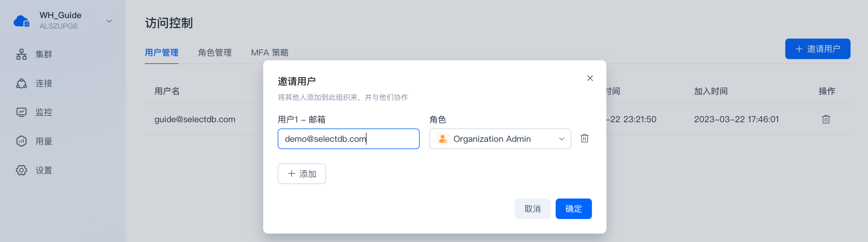The width and height of the screenshot is (868, 242).
Task: Switch to the 角色管理 tab
Action: pos(215,53)
